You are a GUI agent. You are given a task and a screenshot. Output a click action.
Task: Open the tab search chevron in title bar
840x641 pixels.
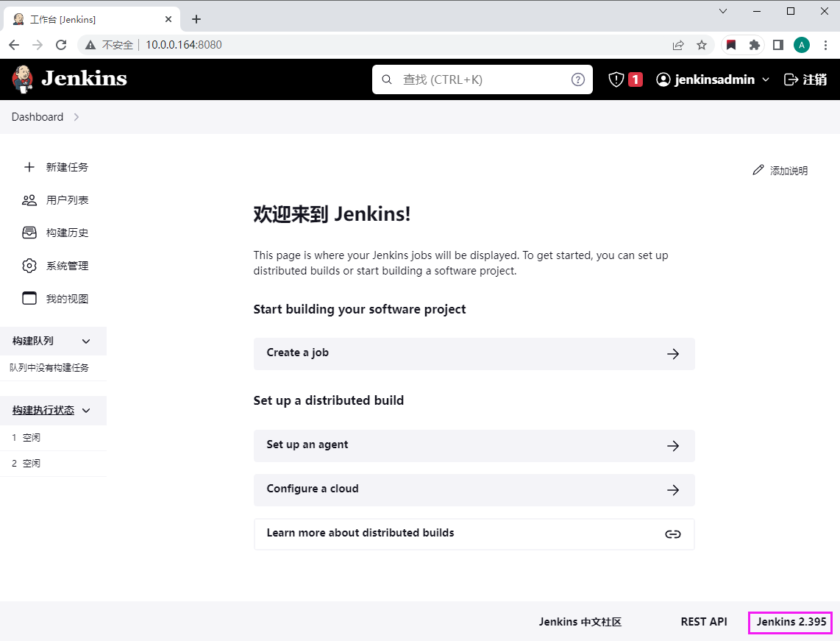tap(722, 11)
